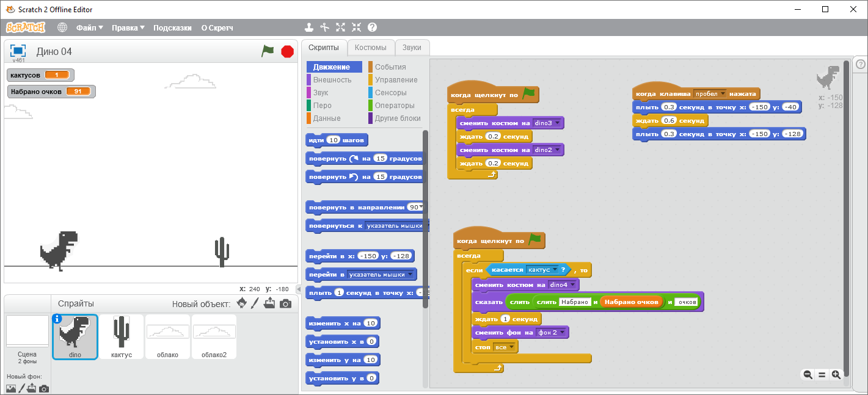Image resolution: width=868 pixels, height=395 pixels.
Task: Click the scripts area vertical scrollbar
Action: pos(846,219)
